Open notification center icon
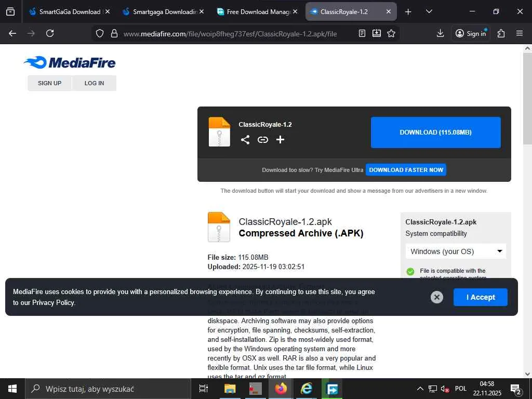532x399 pixels. (x=516, y=389)
